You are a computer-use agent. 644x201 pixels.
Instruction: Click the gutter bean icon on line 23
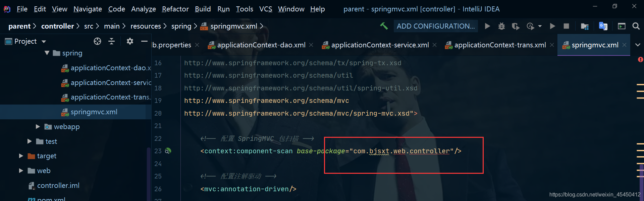168,151
